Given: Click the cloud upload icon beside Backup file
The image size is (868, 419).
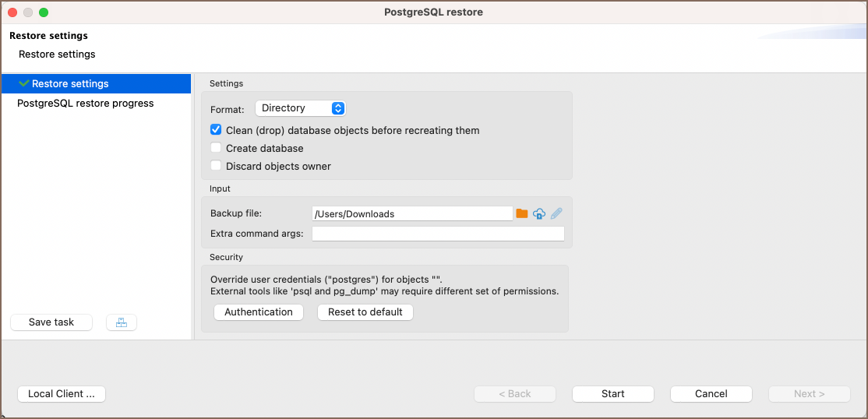Looking at the screenshot, I should pos(539,213).
